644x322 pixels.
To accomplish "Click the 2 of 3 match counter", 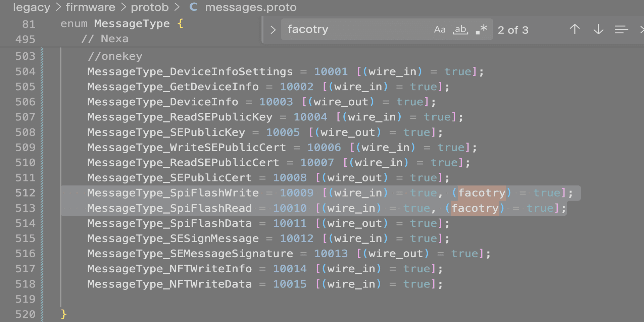I will pos(513,30).
